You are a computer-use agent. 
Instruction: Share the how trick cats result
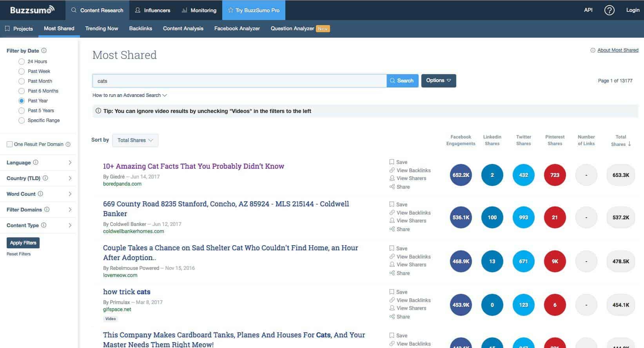[399, 317]
